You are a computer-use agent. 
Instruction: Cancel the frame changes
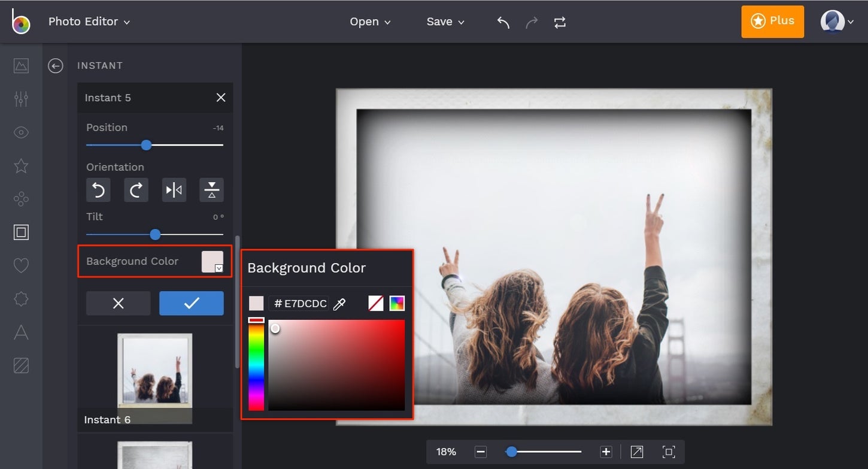(x=119, y=303)
